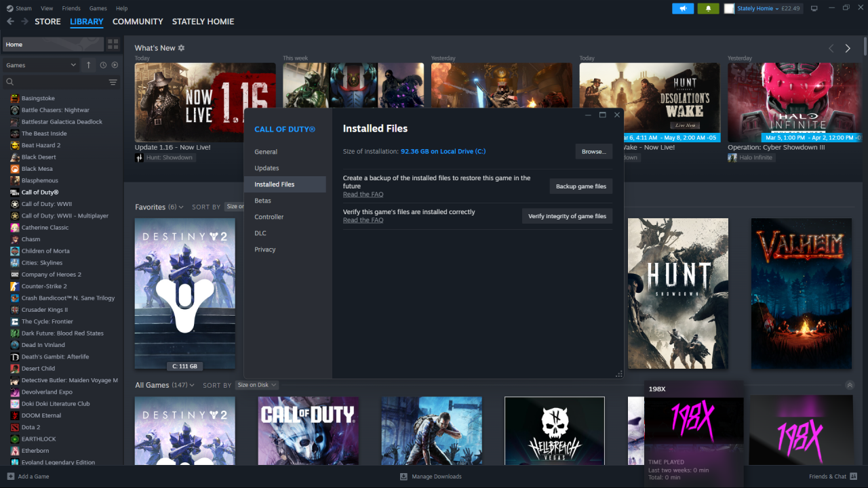Click Verify integrity of game files button
The height and width of the screenshot is (488, 868).
[x=567, y=216]
